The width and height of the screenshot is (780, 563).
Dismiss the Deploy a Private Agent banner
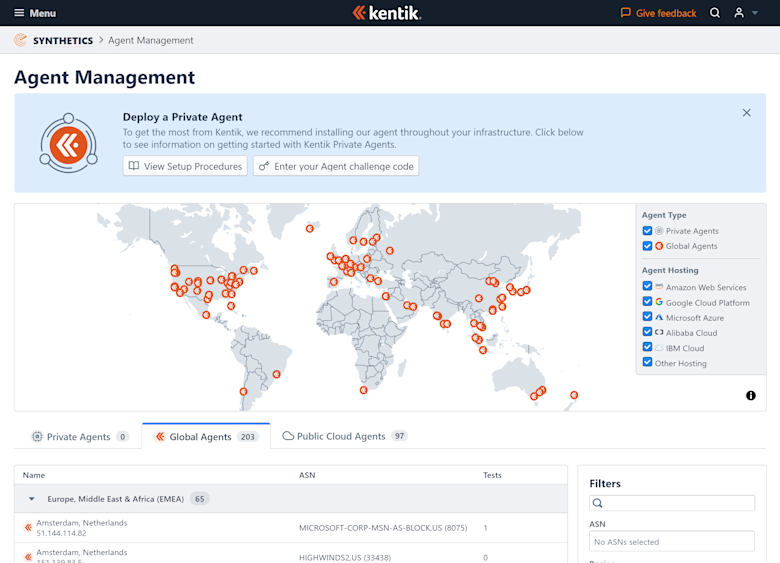point(746,113)
